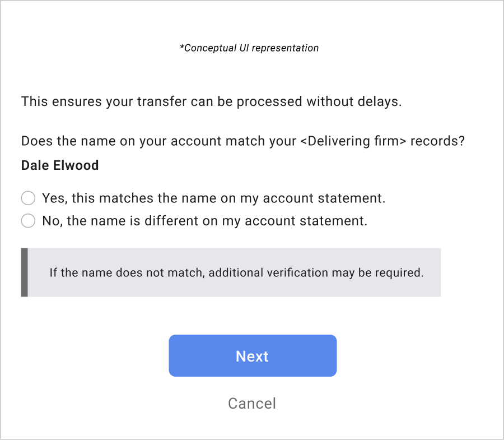Viewport: 504px width, 440px height.
Task: Click the word "records?" ending the question
Action: click(x=437, y=141)
